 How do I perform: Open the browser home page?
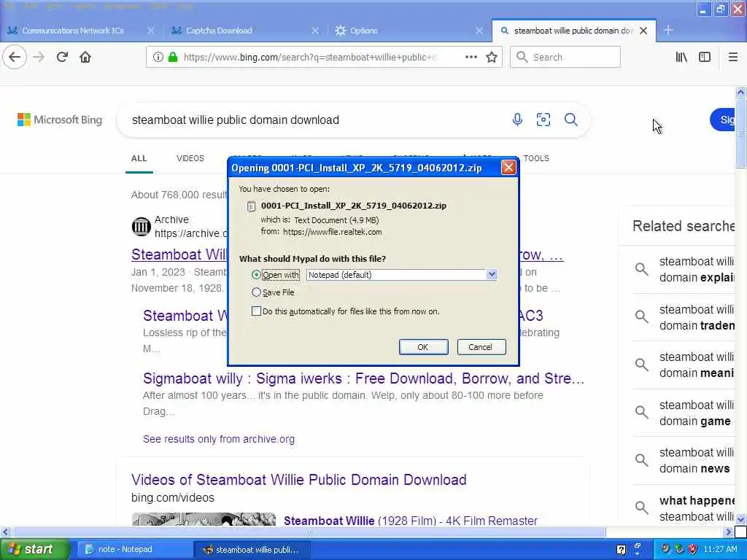pos(85,57)
